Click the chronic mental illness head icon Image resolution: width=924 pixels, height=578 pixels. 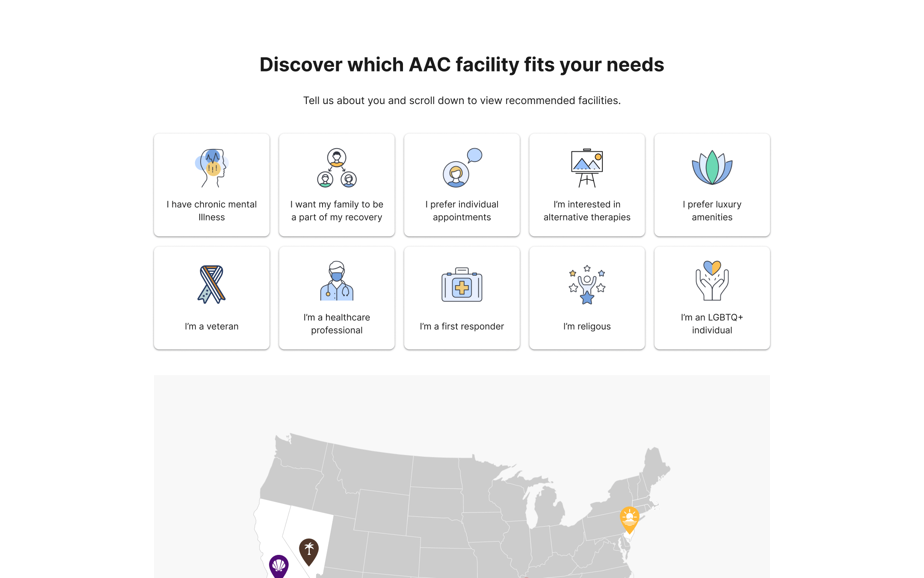coord(212,168)
